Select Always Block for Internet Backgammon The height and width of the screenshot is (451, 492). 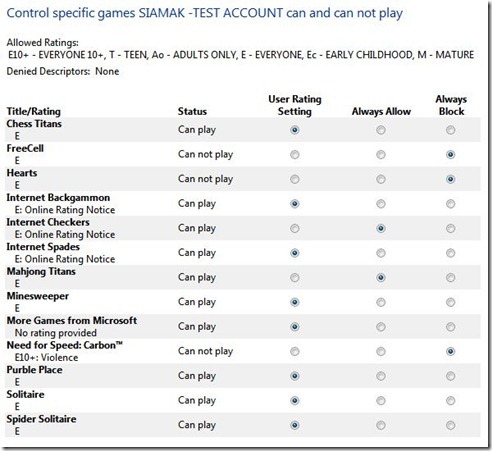(450, 204)
